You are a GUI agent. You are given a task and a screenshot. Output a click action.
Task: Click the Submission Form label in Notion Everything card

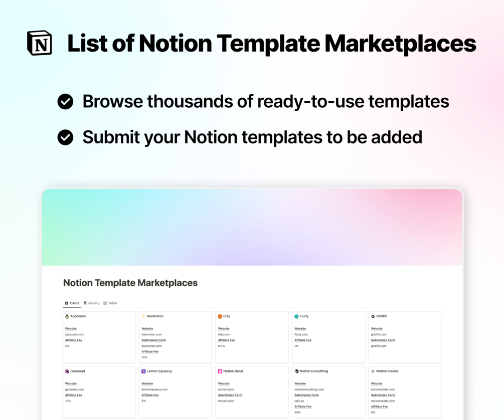[x=306, y=395]
